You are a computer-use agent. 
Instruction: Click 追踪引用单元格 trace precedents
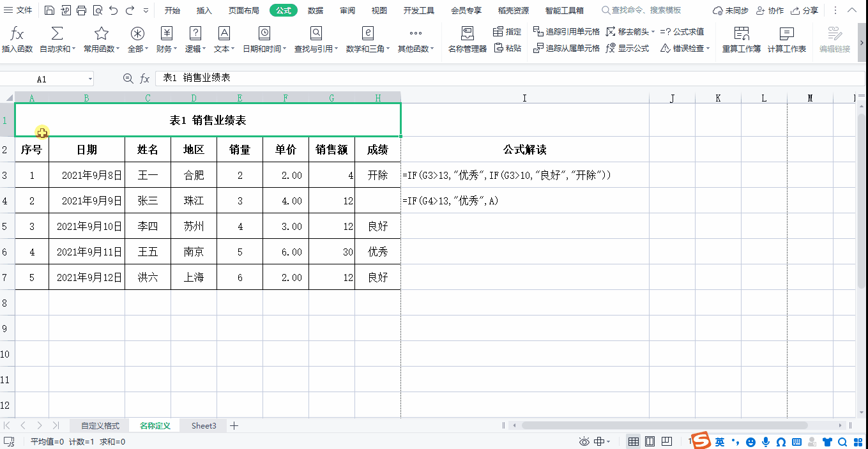point(566,31)
